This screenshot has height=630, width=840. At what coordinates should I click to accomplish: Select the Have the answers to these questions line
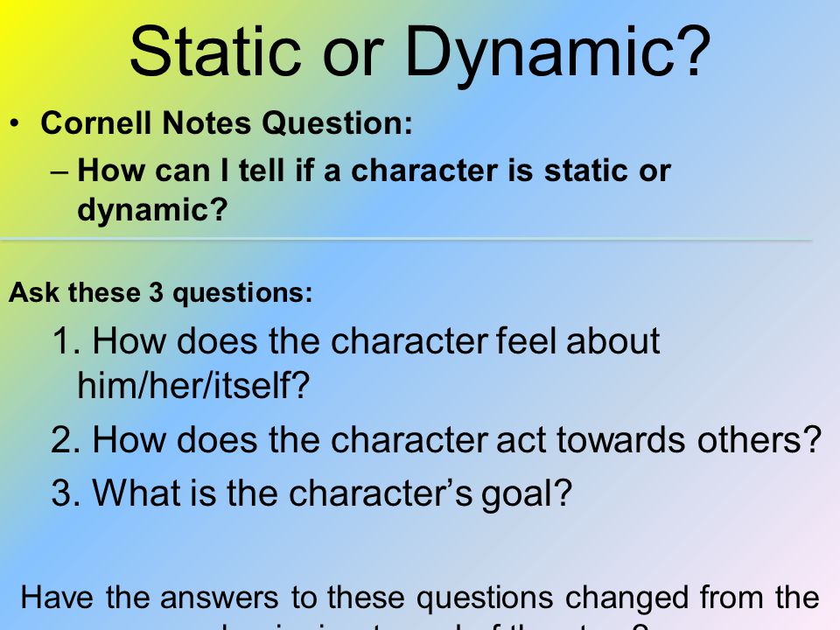(x=420, y=598)
